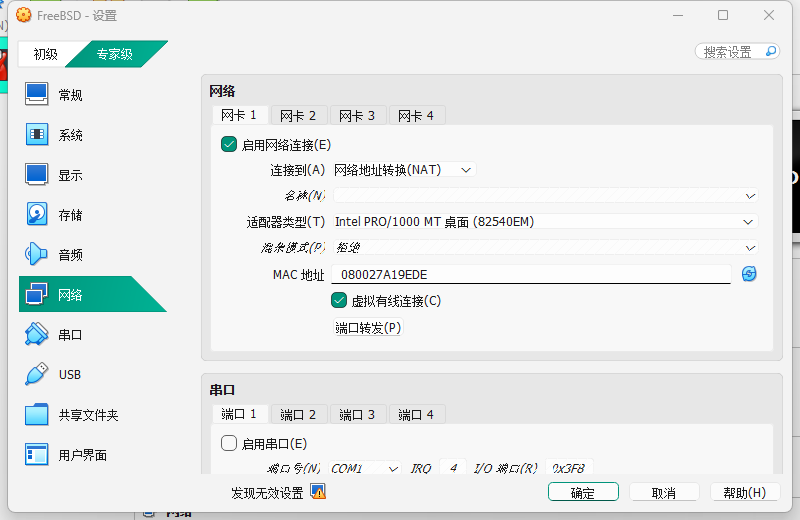Open the 常规 general settings icon
The width and height of the screenshot is (800, 520).
pyautogui.click(x=37, y=94)
